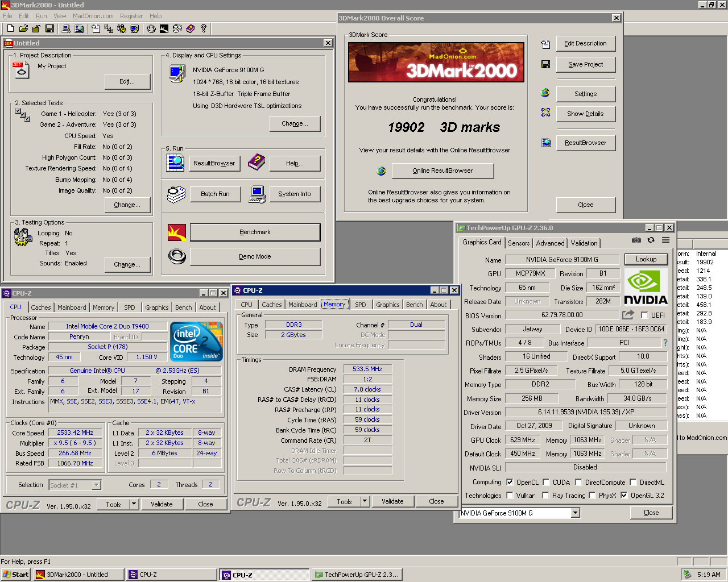The width and height of the screenshot is (728, 582).
Task: Click the computer System Info icon in toolbar
Action: [x=66, y=28]
